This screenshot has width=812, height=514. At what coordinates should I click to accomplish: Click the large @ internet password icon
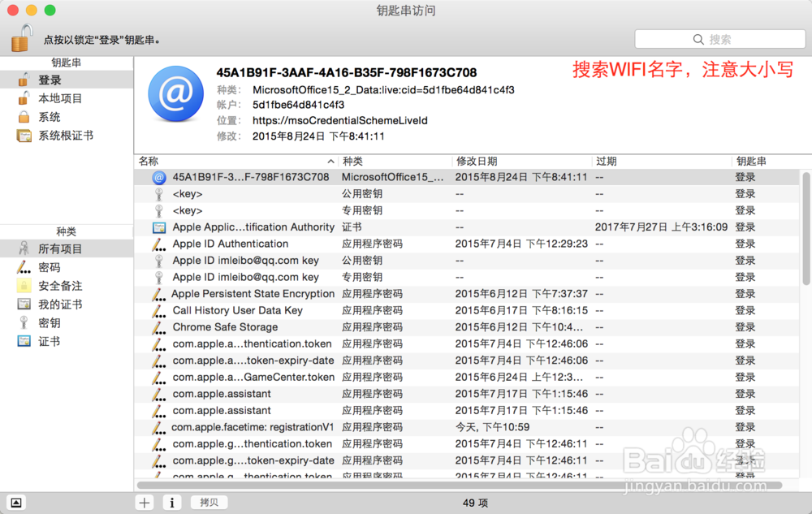tap(176, 93)
